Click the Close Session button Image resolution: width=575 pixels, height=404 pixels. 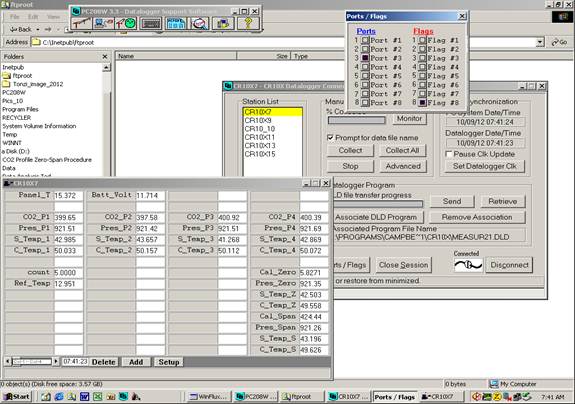tap(403, 265)
